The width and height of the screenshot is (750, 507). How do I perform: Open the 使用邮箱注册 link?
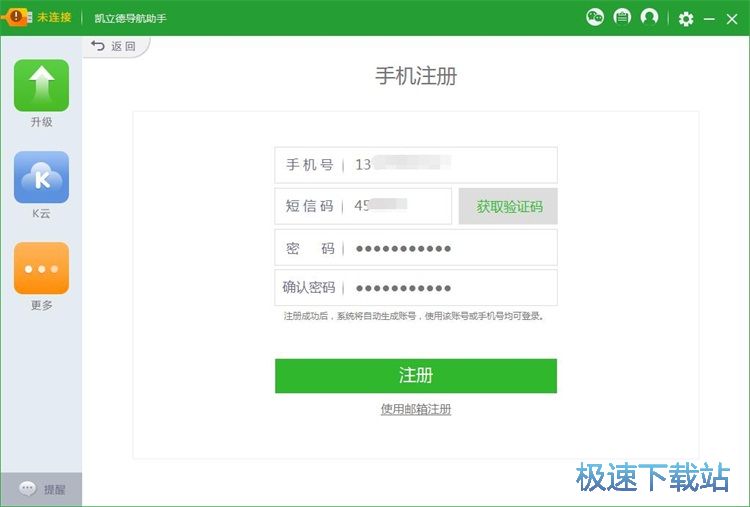(416, 409)
